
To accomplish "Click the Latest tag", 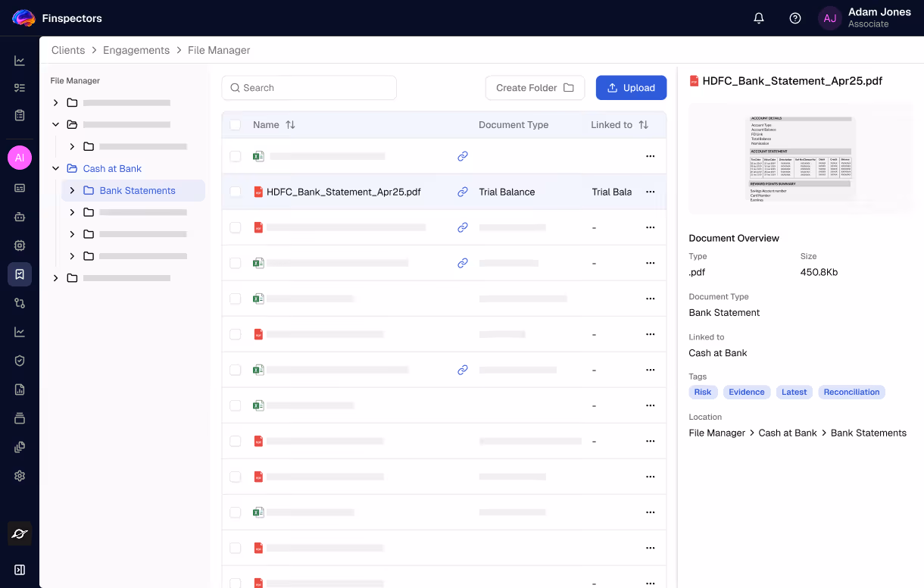I will (794, 392).
